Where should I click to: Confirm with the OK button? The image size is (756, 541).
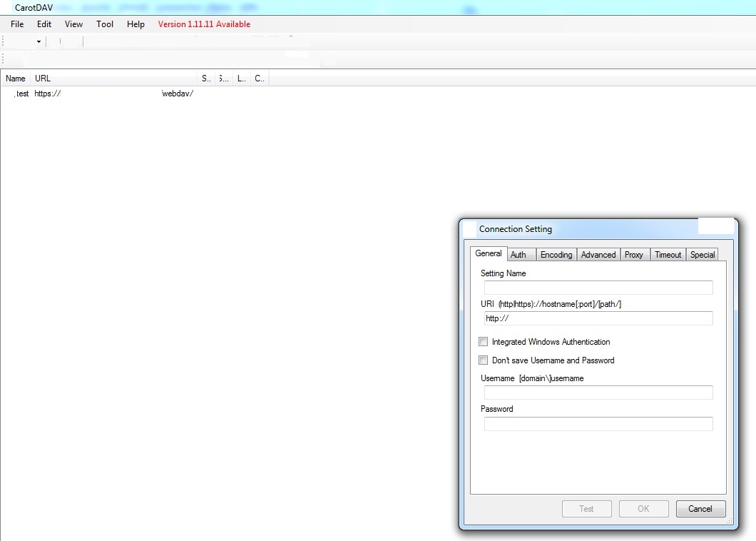[643, 509]
